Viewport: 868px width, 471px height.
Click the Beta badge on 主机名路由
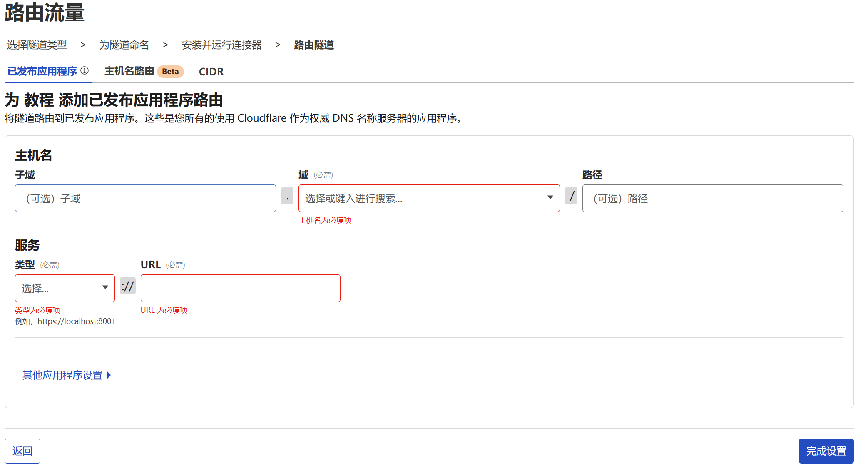pos(170,72)
